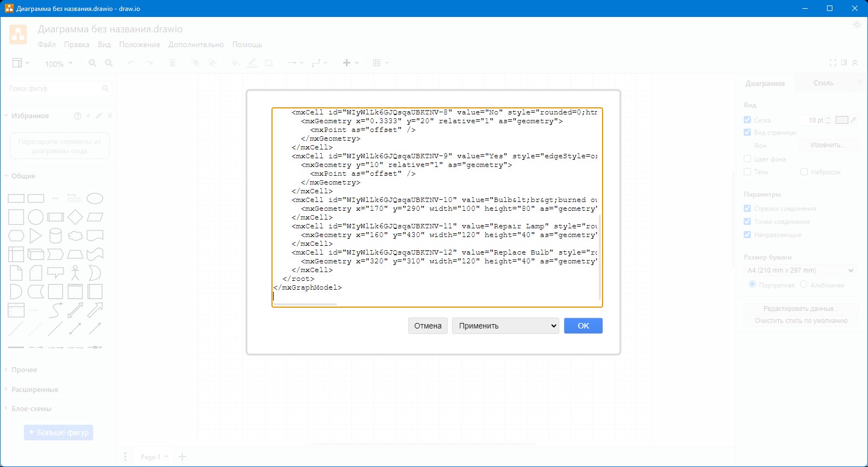This screenshot has width=868, height=467.
Task: Toggle the Вид страницы checkbox
Action: coord(747,132)
